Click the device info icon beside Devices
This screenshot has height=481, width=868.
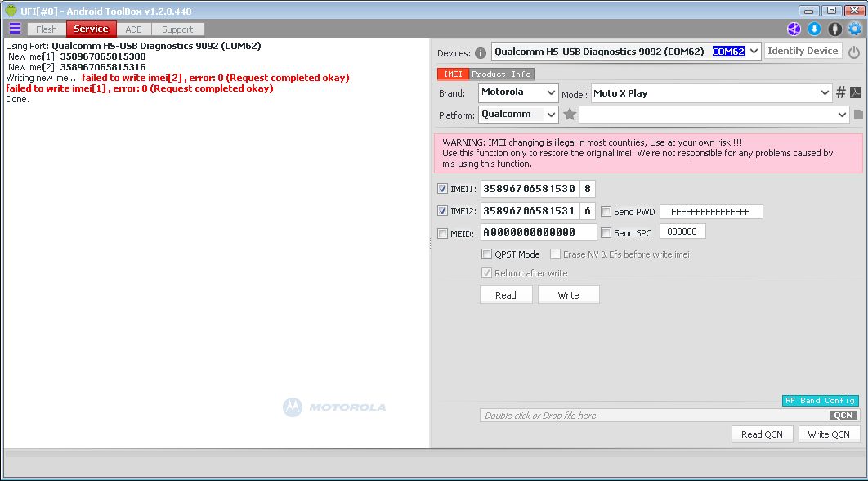click(481, 53)
